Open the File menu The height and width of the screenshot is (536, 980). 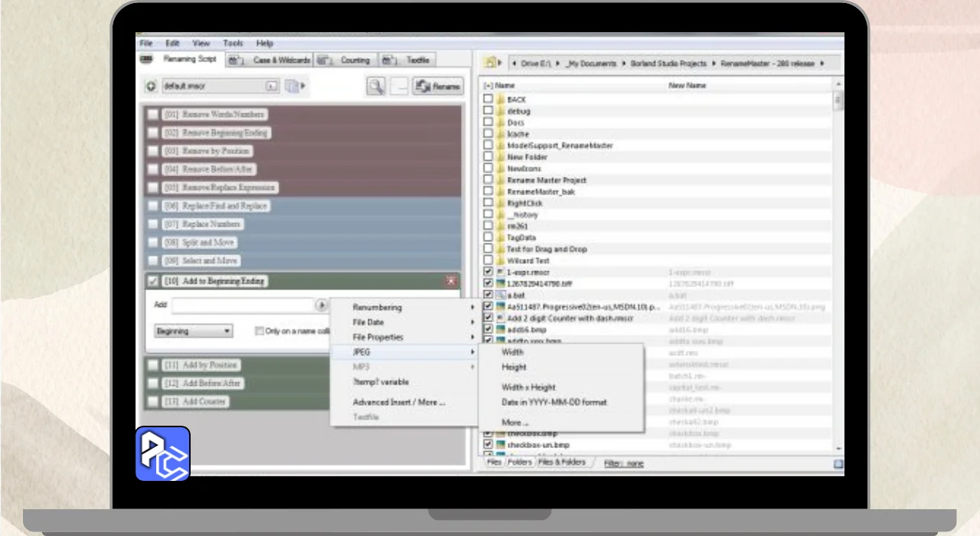(146, 44)
